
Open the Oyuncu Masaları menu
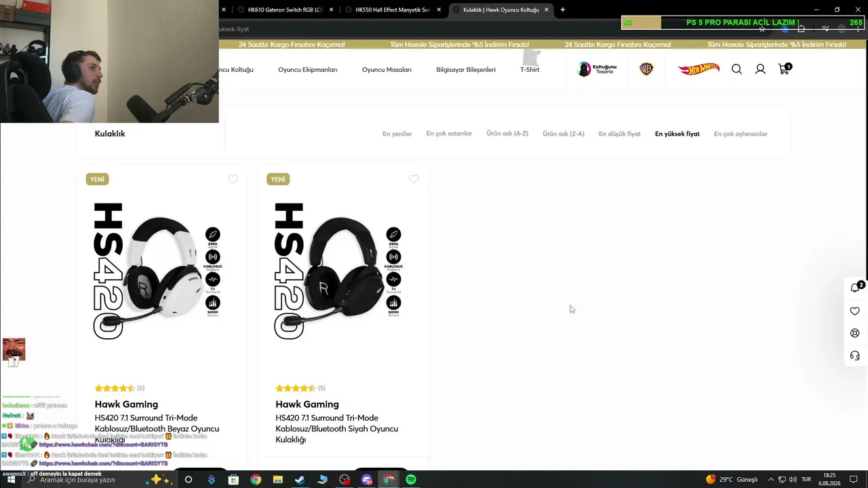[387, 70]
